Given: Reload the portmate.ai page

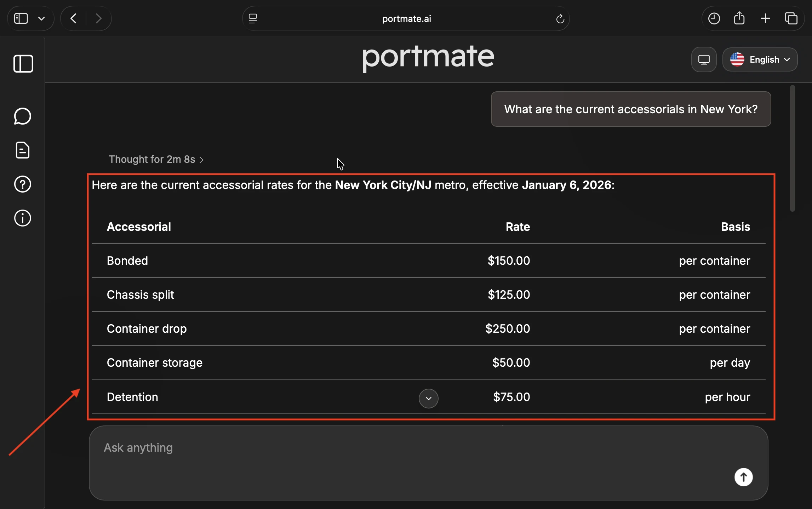Looking at the screenshot, I should pos(560,18).
